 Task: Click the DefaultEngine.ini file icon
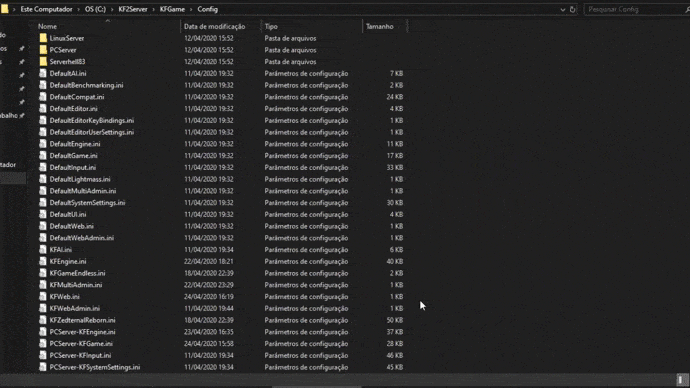click(x=43, y=144)
